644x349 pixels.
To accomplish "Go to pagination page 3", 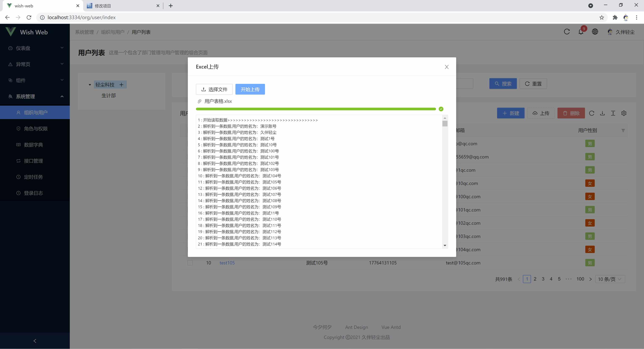I will pos(543,279).
